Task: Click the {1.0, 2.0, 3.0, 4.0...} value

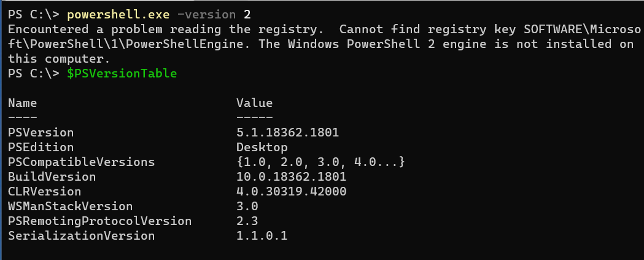Action: click(320, 162)
